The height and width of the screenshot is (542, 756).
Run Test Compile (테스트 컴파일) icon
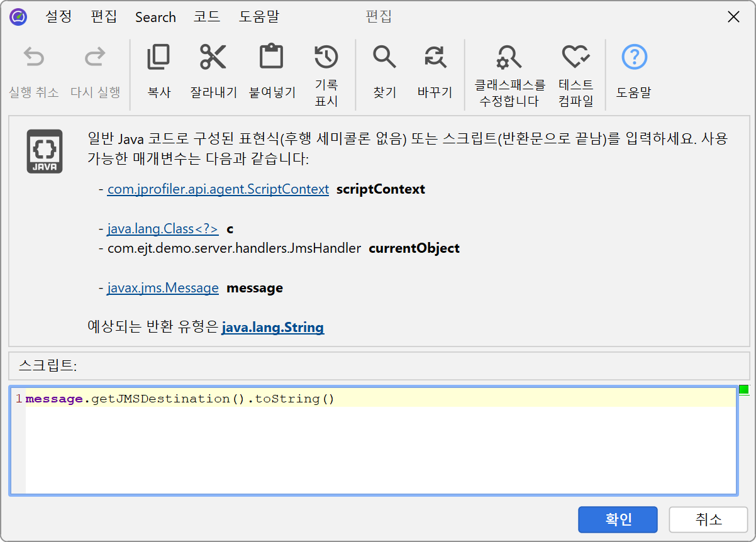575,57
